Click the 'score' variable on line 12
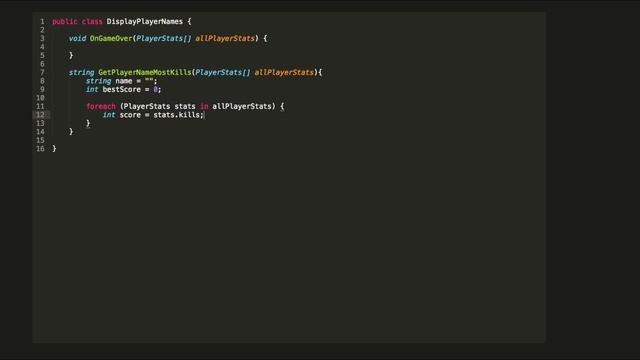 click(130, 115)
